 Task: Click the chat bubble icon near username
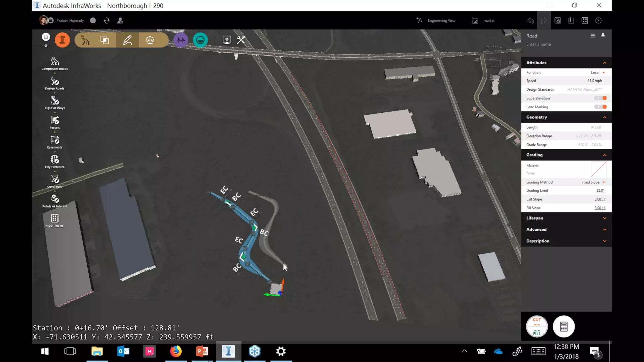tap(93, 20)
